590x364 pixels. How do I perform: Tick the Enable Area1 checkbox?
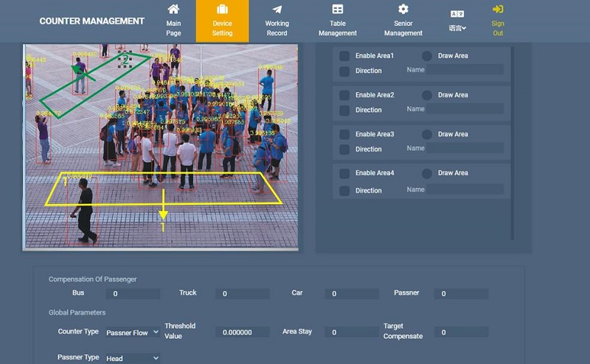point(344,56)
